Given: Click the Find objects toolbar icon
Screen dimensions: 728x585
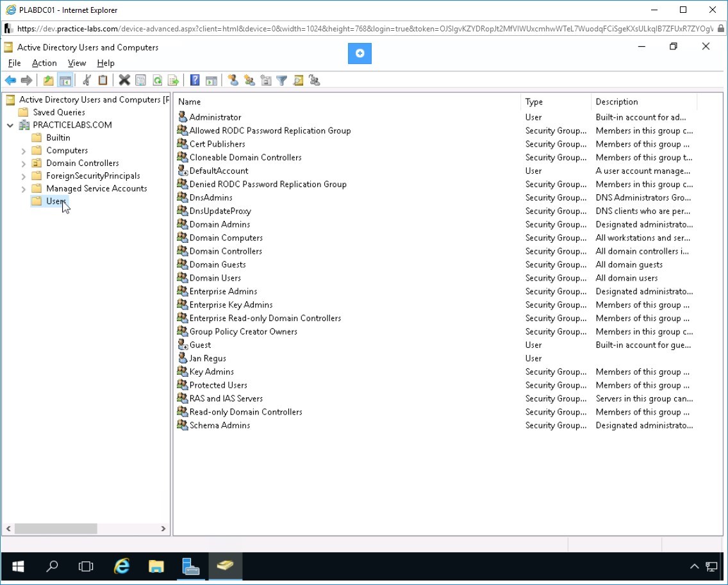Looking at the screenshot, I should [x=298, y=80].
